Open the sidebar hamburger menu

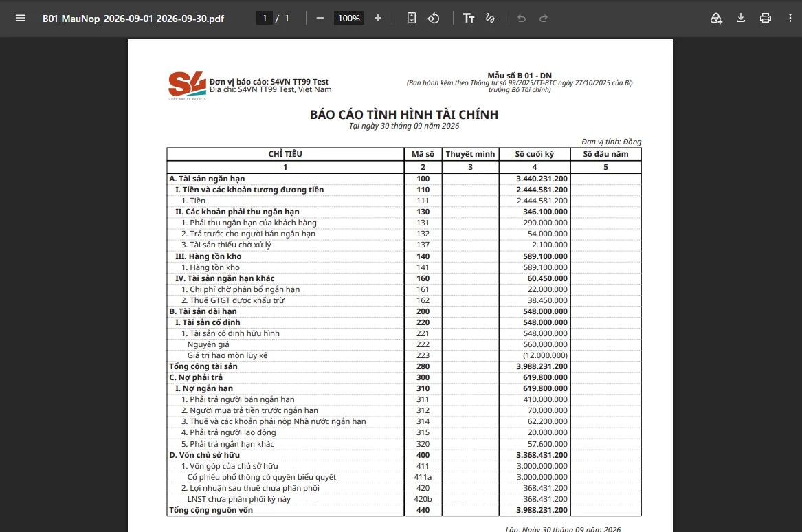coord(21,19)
